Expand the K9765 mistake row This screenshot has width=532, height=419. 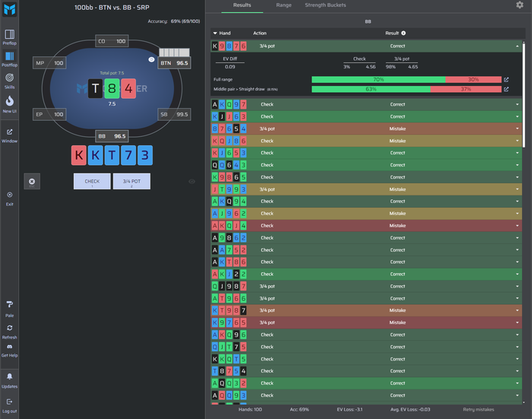coord(517,322)
